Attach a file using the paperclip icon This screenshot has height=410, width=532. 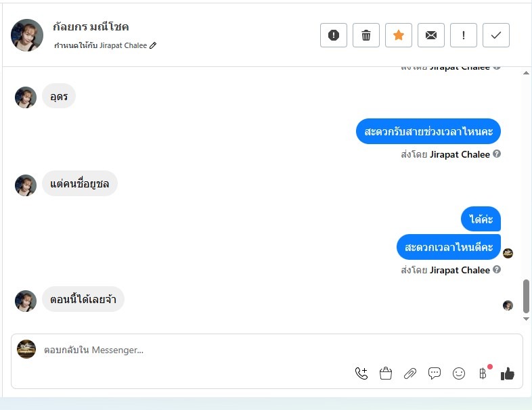(410, 373)
